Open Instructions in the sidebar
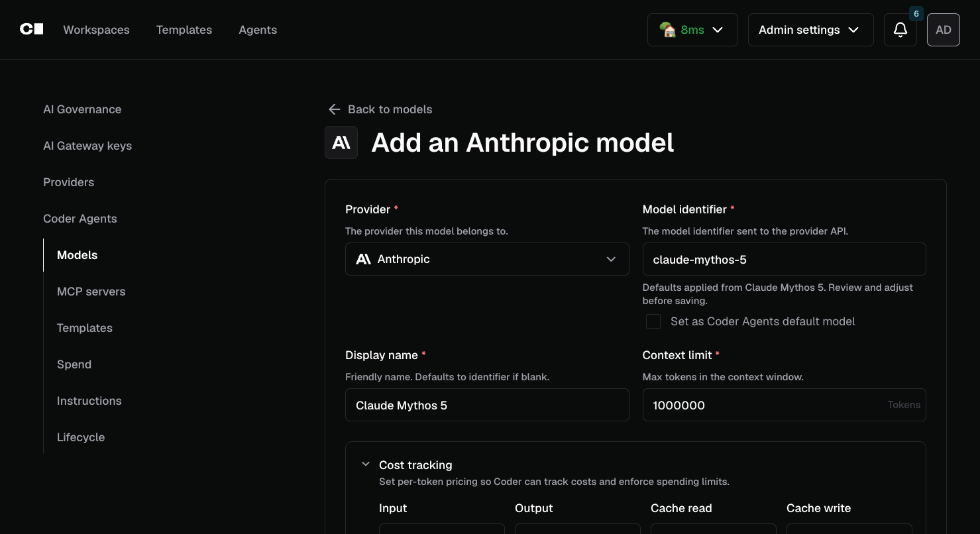 click(89, 401)
